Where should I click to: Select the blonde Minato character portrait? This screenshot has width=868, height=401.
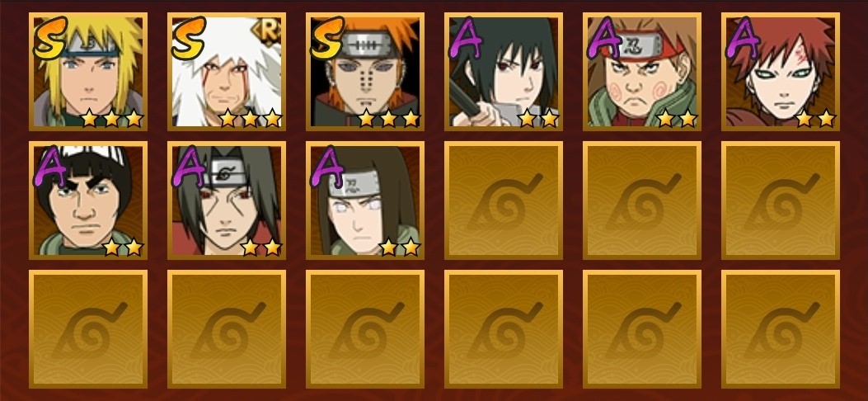(88, 72)
